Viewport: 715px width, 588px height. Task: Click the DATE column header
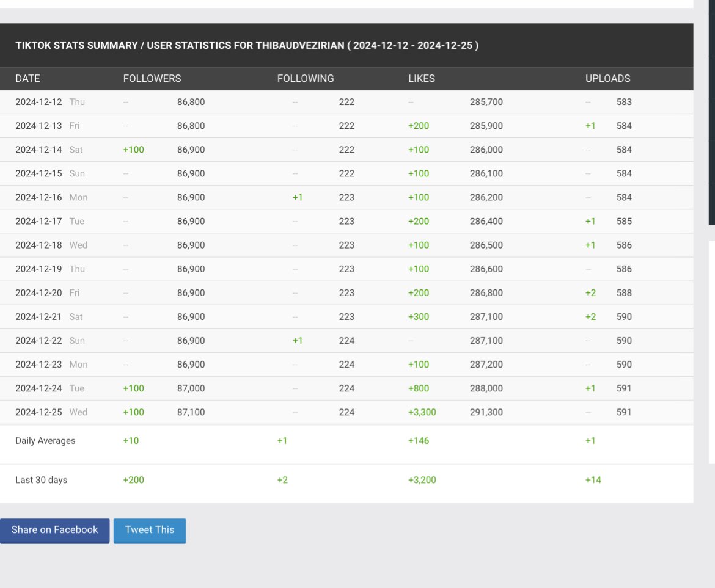coord(28,78)
